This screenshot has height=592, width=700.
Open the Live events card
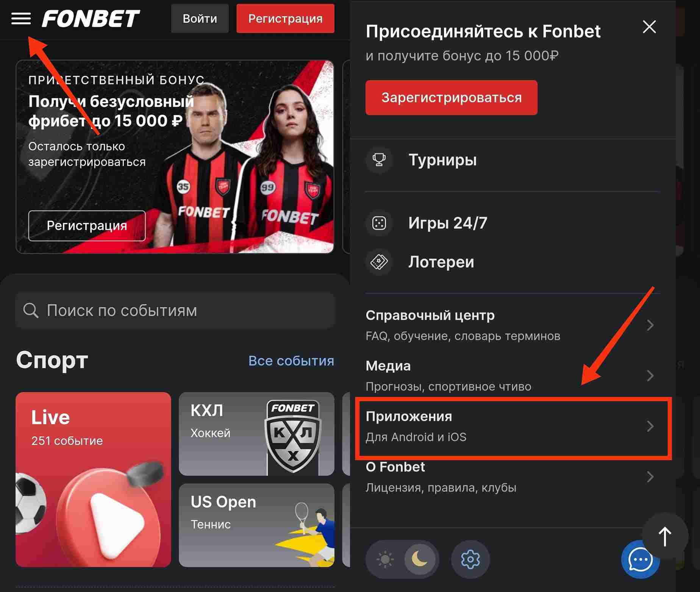click(x=93, y=479)
